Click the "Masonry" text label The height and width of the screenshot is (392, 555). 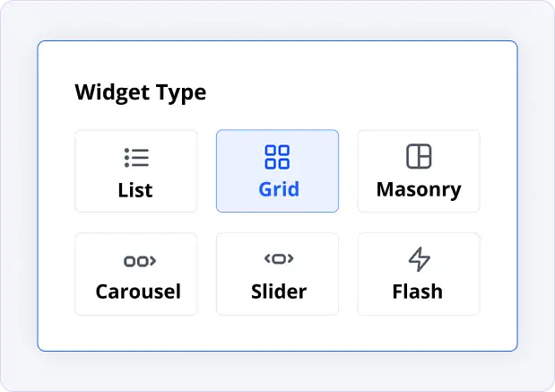click(x=419, y=190)
